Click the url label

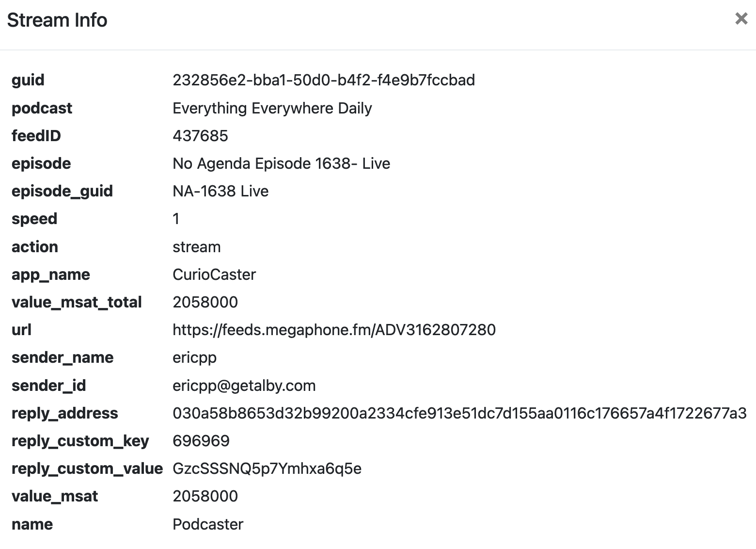coord(22,330)
